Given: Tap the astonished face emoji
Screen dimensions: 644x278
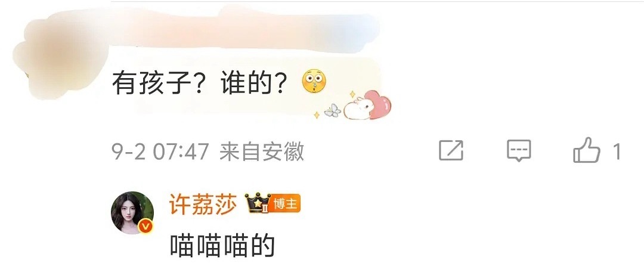Looking at the screenshot, I should pos(314,81).
